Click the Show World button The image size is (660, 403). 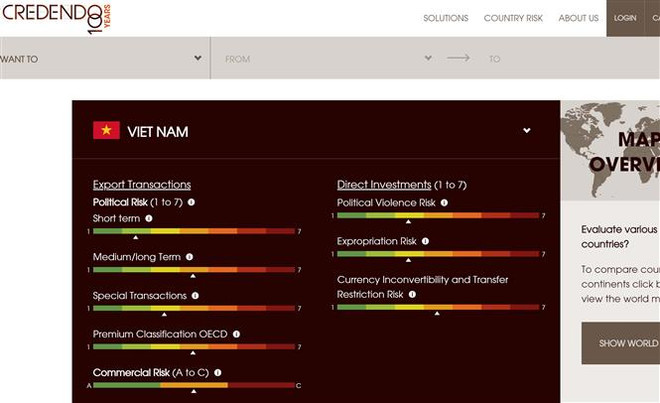click(624, 343)
